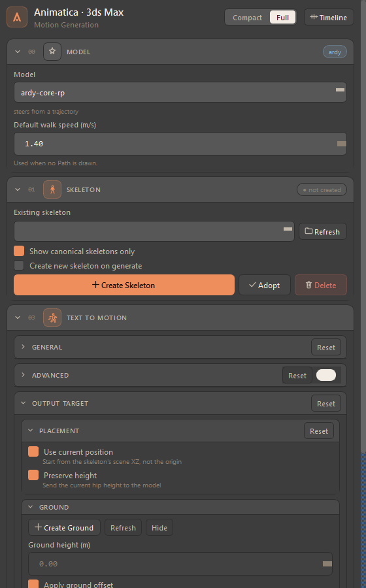Toggle Apply ground offset checkbox

click(33, 584)
